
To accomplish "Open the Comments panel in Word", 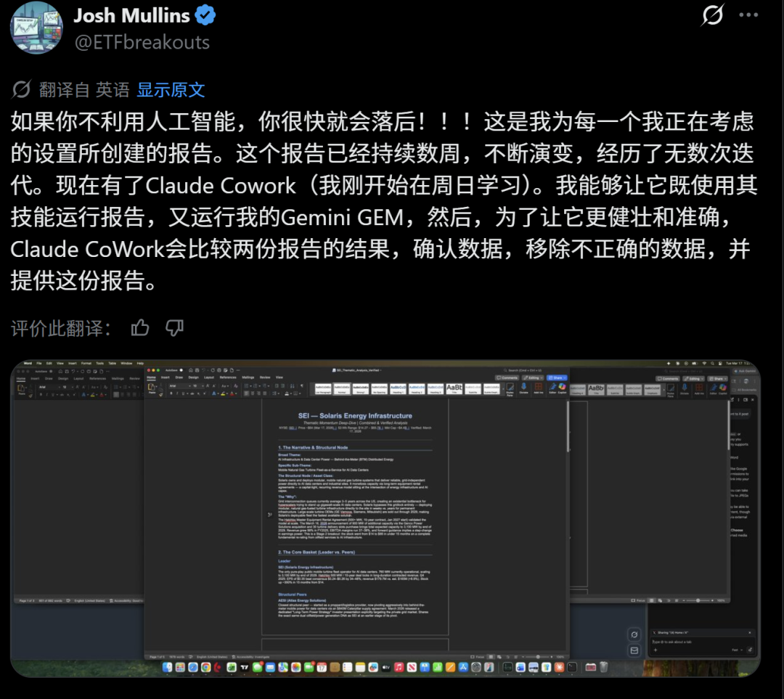I will pyautogui.click(x=507, y=377).
